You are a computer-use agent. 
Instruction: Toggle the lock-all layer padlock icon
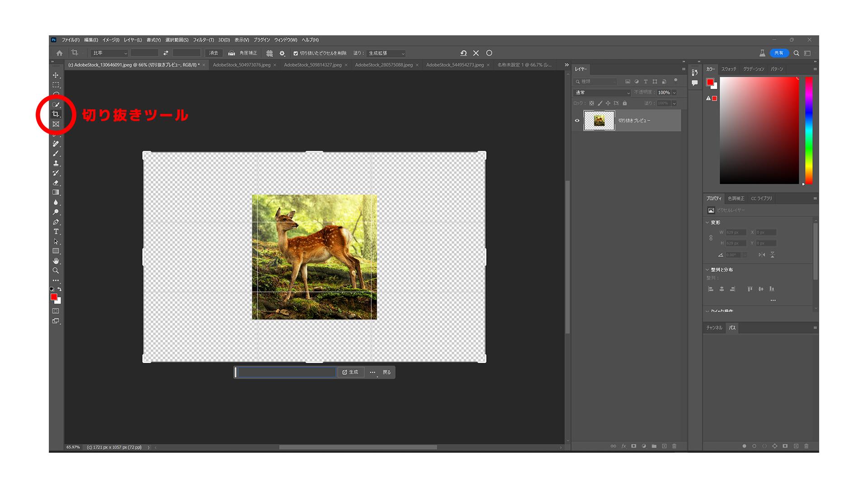click(625, 103)
